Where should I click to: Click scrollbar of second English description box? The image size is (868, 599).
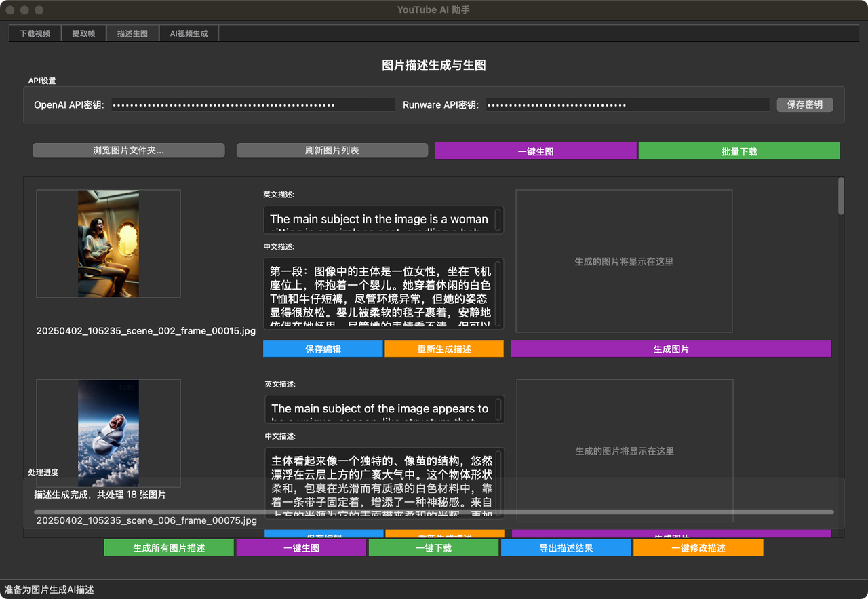[499, 409]
